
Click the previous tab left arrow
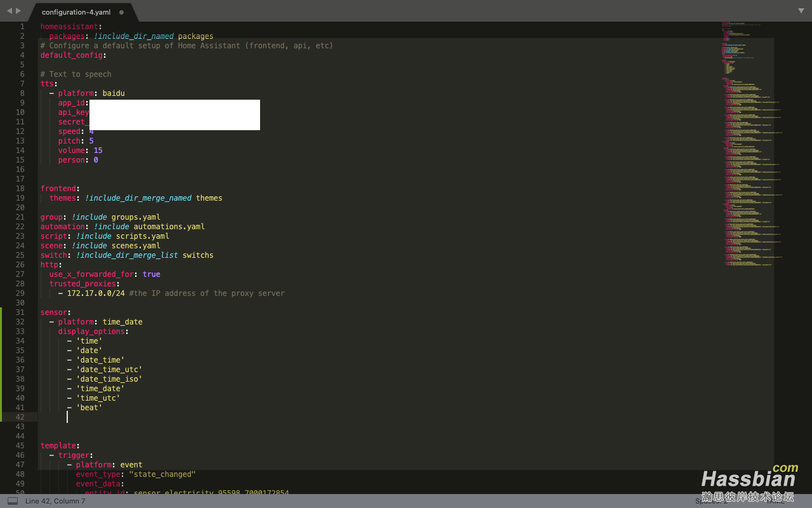coord(9,11)
